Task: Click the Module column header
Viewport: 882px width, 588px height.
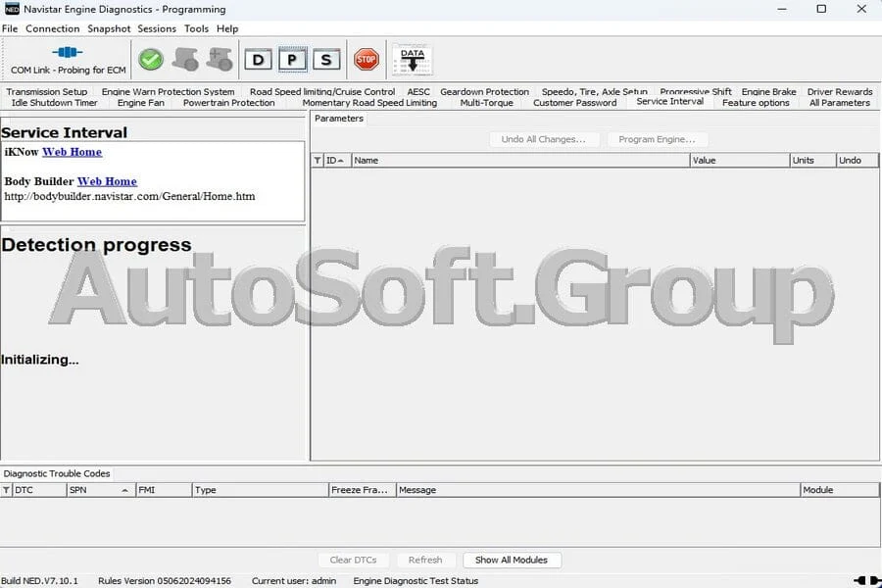Action: coord(839,490)
